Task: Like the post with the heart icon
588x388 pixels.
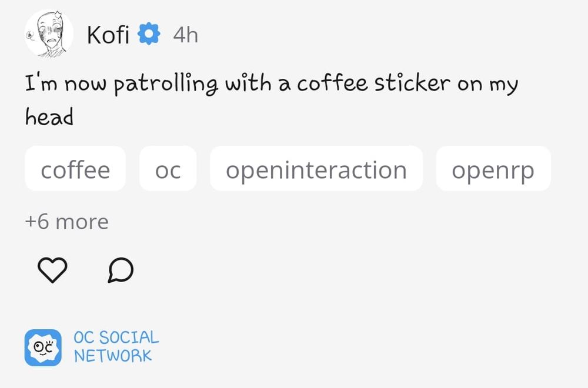Action: pos(52,270)
